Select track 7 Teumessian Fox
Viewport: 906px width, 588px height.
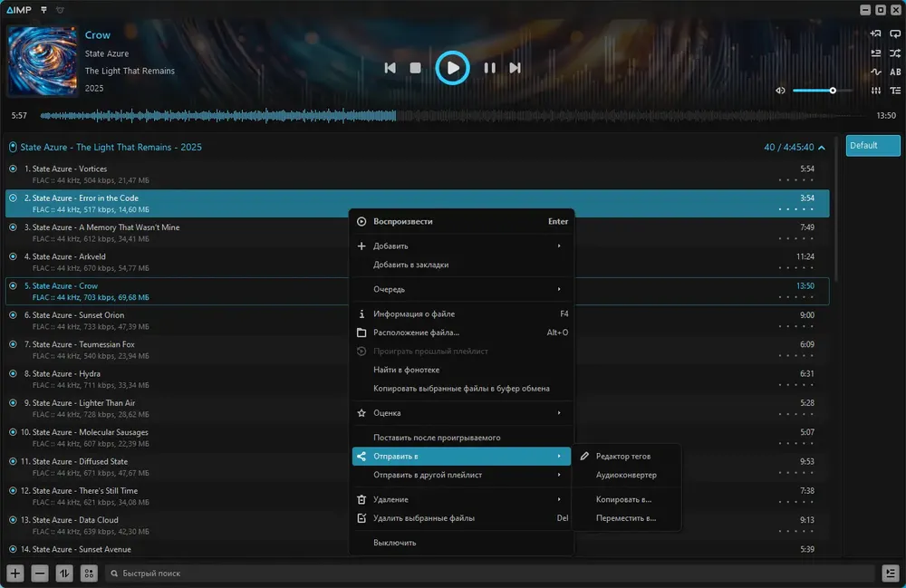tap(417, 350)
